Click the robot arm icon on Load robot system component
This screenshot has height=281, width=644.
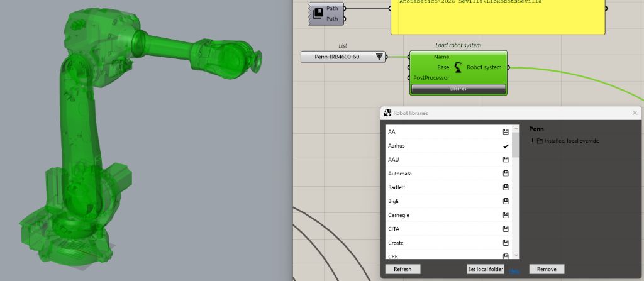(x=458, y=67)
